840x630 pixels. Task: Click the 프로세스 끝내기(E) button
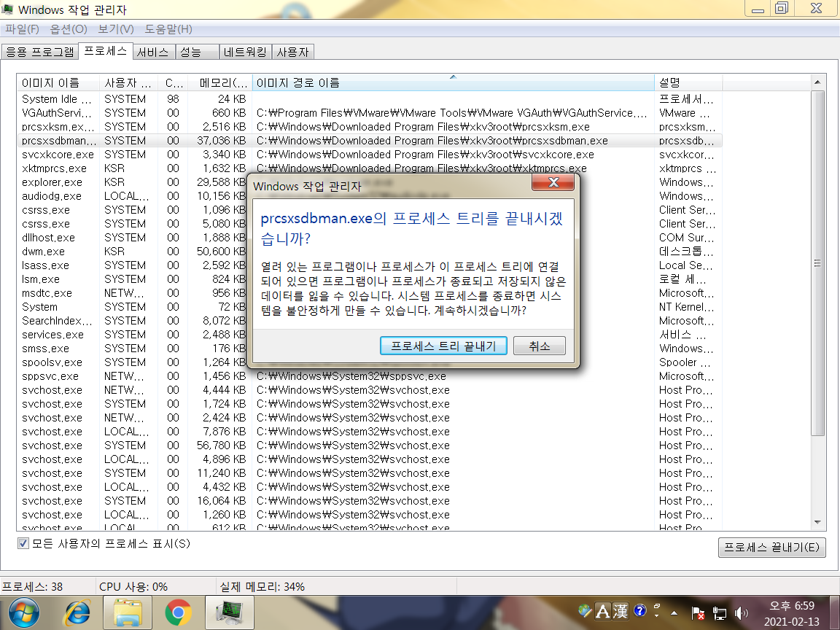click(x=771, y=548)
